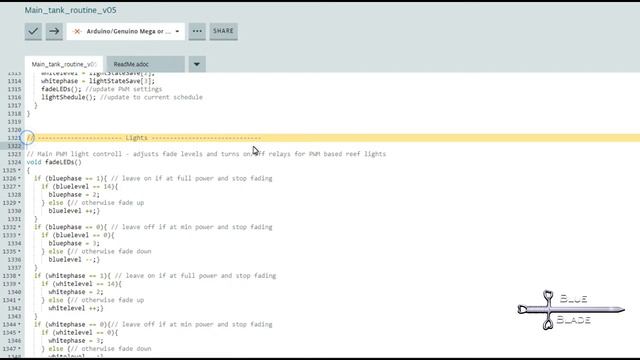The width and height of the screenshot is (640, 360).
Task: Click the Verify checkmark button
Action: 33,31
